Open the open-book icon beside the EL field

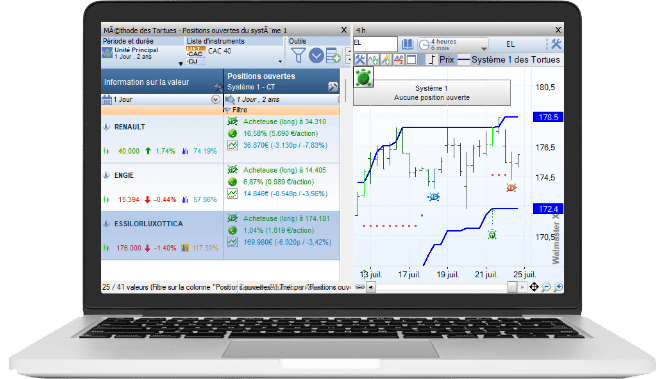[407, 44]
